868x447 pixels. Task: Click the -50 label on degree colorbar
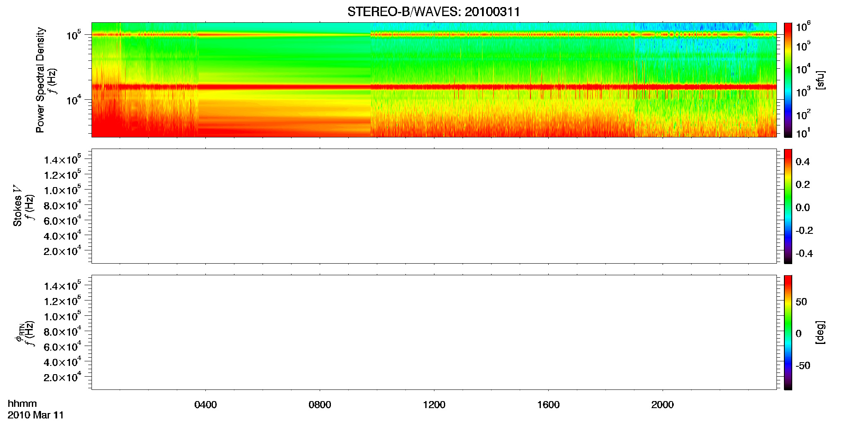tap(803, 365)
